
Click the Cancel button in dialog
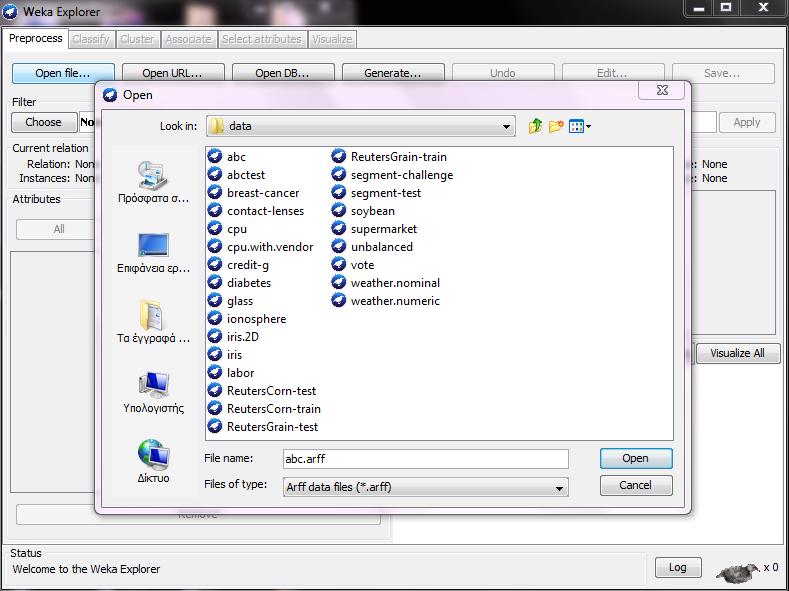tap(636, 485)
